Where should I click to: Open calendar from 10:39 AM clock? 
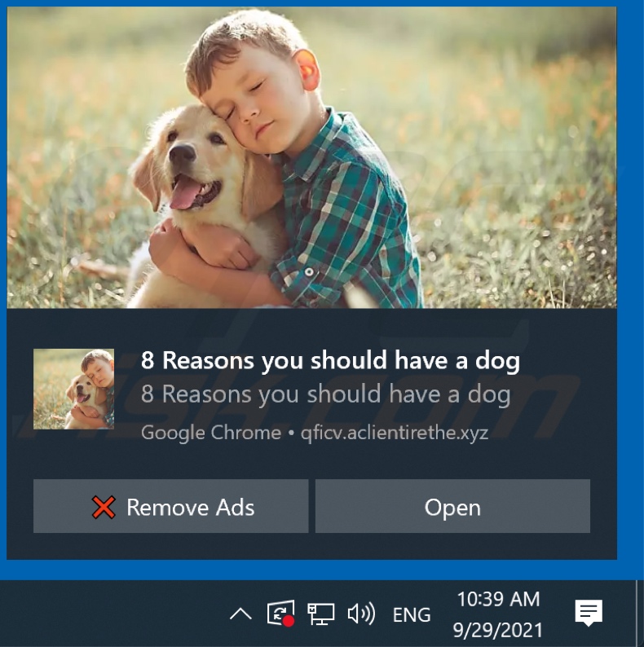click(498, 614)
